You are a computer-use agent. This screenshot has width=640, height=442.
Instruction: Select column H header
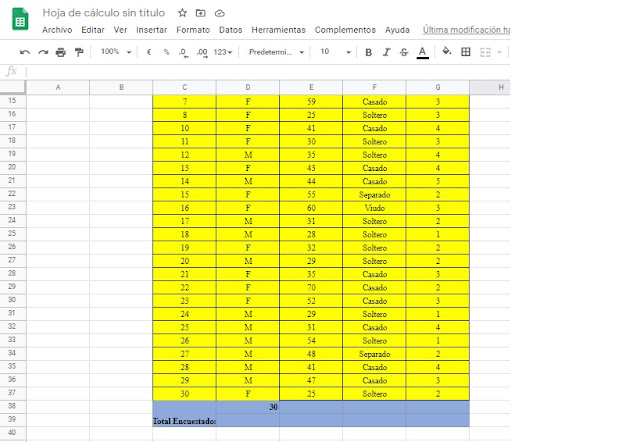(490, 87)
